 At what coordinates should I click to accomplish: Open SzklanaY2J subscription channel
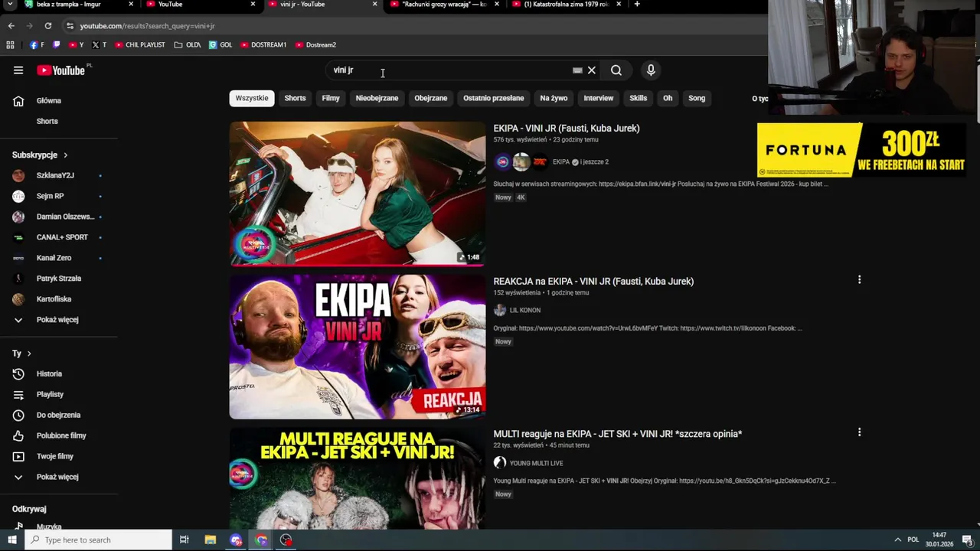[x=54, y=175]
